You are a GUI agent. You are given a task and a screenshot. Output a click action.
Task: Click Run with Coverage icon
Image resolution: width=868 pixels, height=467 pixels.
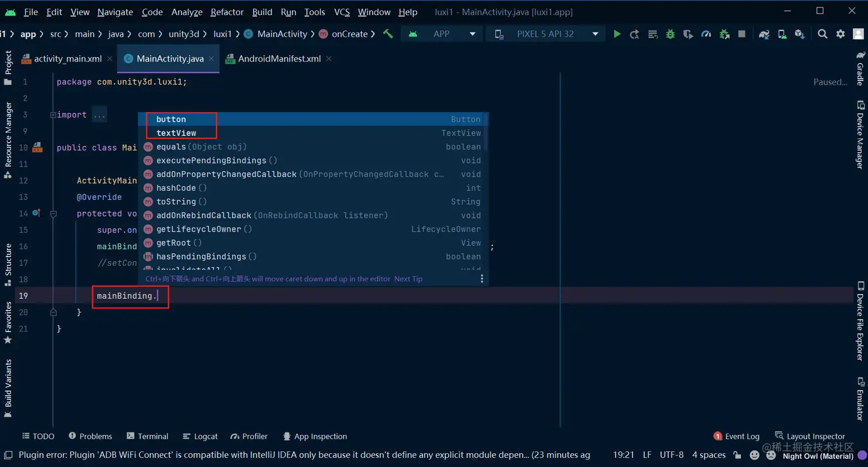click(688, 34)
